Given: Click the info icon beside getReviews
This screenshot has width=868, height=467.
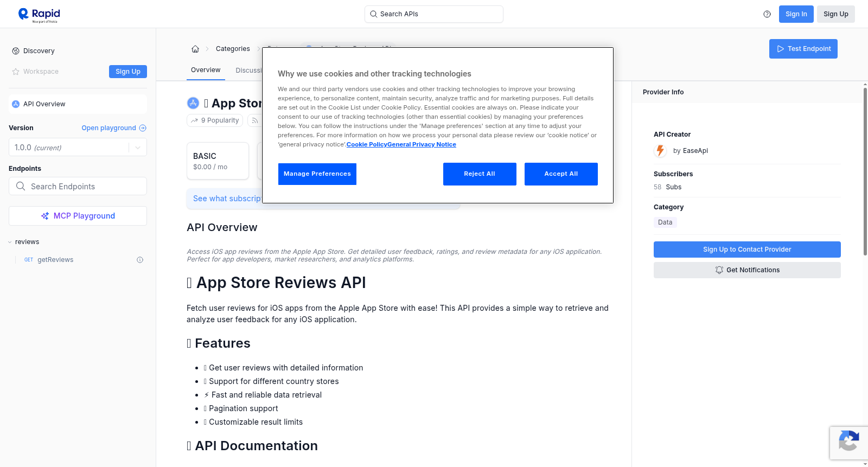Looking at the screenshot, I should click(140, 260).
